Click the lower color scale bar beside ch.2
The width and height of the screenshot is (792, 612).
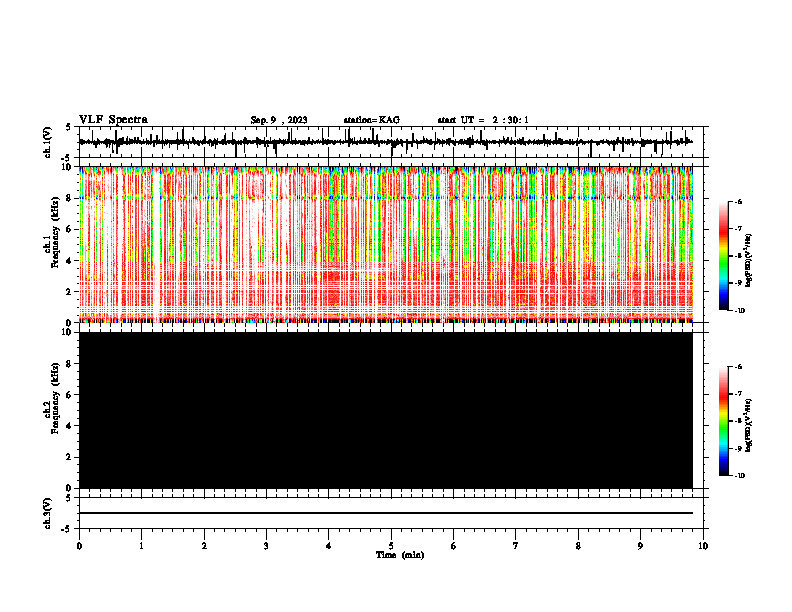(x=723, y=421)
